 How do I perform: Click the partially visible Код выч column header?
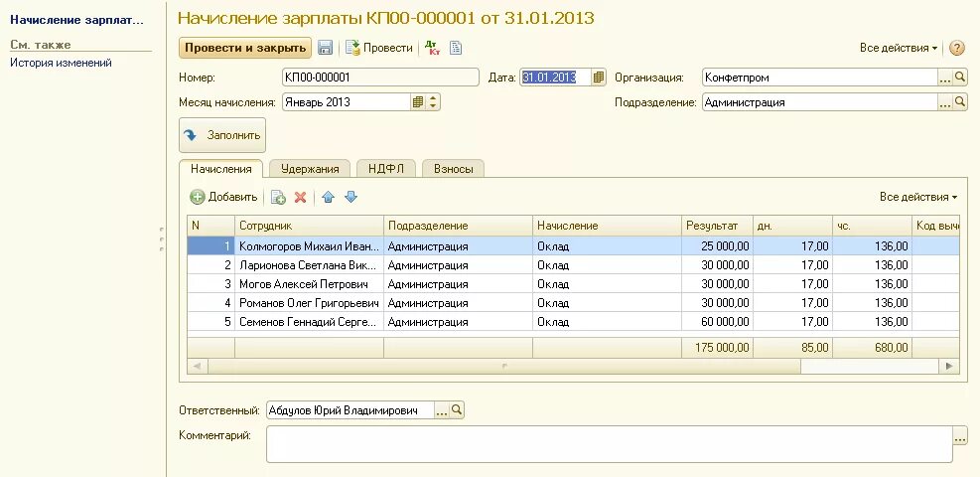[935, 226]
